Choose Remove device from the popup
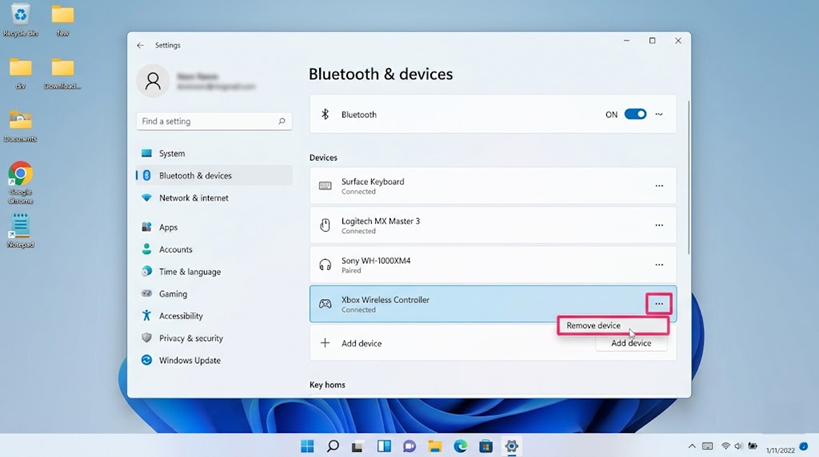Screen dimensions: 819x457 (613, 325)
